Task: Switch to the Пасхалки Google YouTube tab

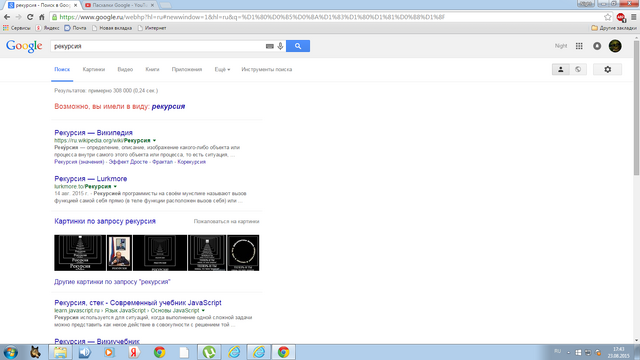Action: coord(119,5)
